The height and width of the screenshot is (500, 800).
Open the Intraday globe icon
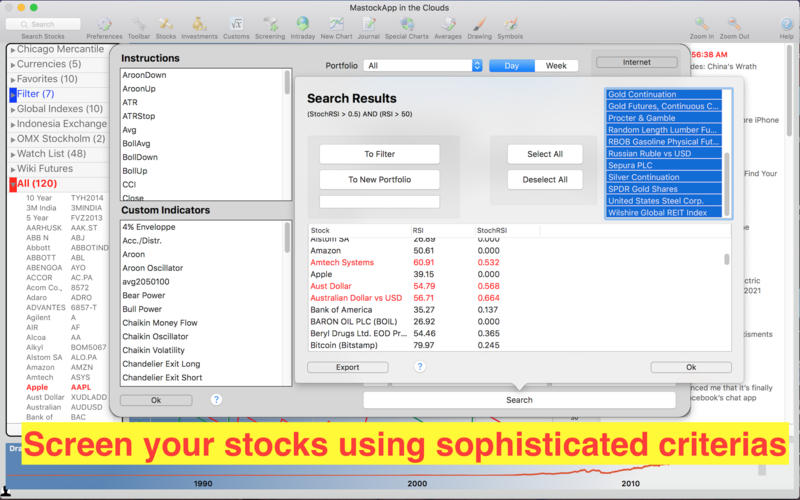tap(303, 24)
